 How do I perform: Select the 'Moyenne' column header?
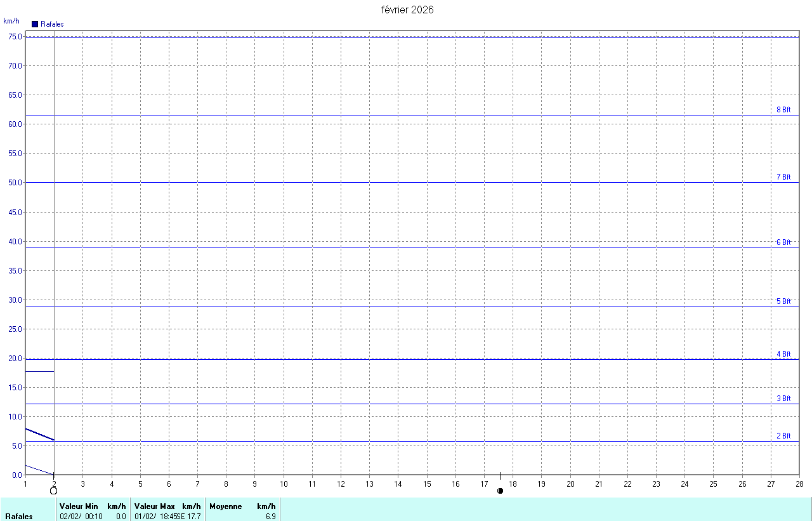[225, 506]
